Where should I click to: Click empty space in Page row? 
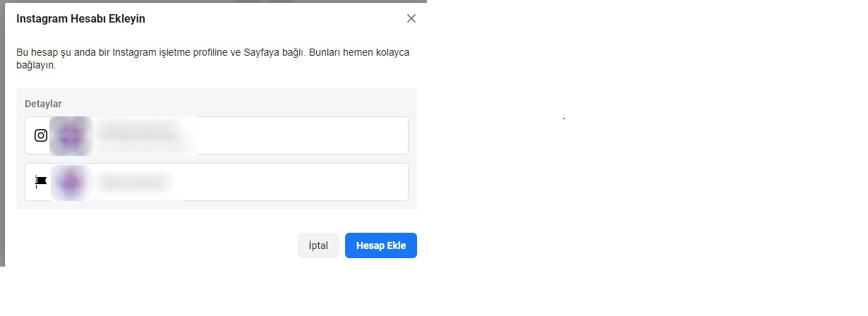coord(296,182)
